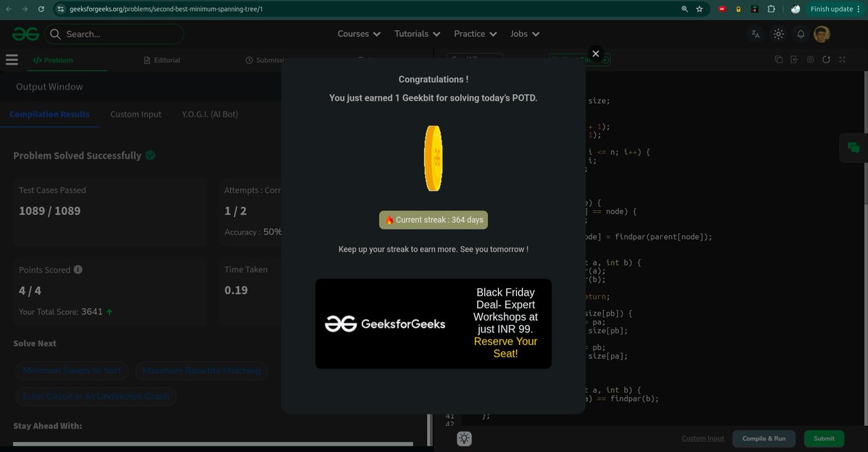
Task: Open the hamburger side menu
Action: pos(12,60)
